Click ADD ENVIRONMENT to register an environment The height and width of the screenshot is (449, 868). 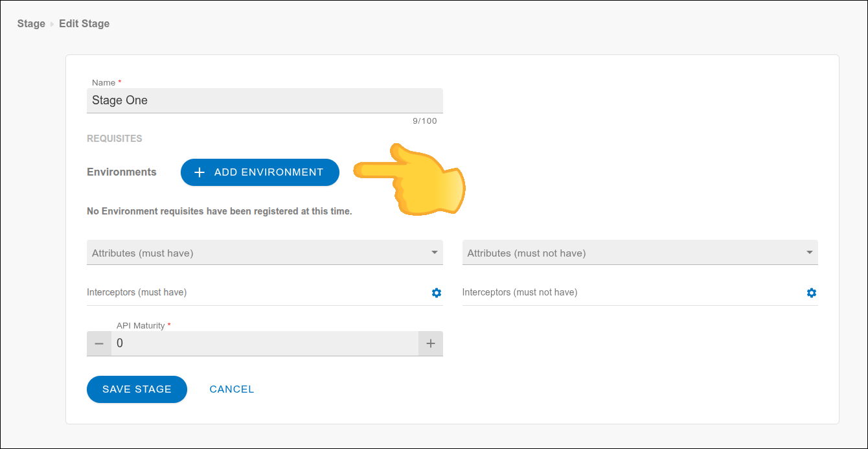(260, 172)
